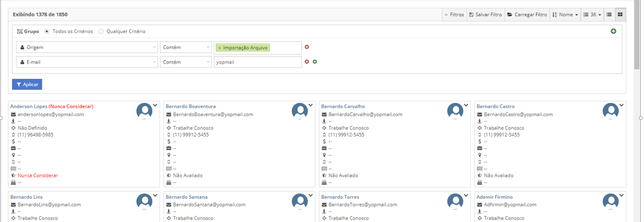
Task: Open Bernardo Torres candidate profile
Action: coord(340,197)
